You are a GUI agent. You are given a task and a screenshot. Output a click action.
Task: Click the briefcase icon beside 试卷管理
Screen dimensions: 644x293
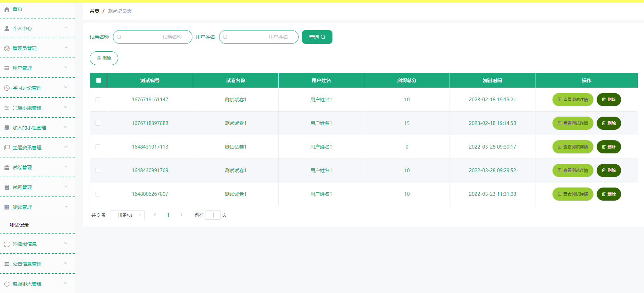(7, 167)
